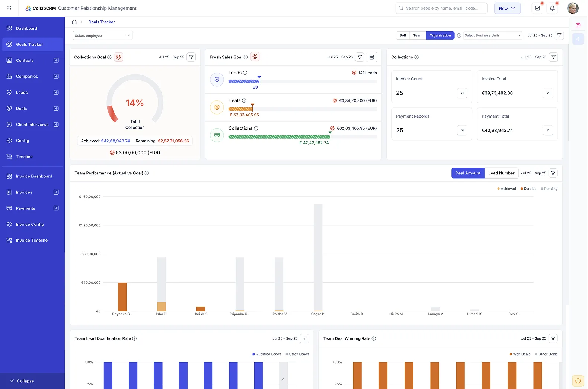Open the New dropdown button
The height and width of the screenshot is (389, 588).
point(507,9)
